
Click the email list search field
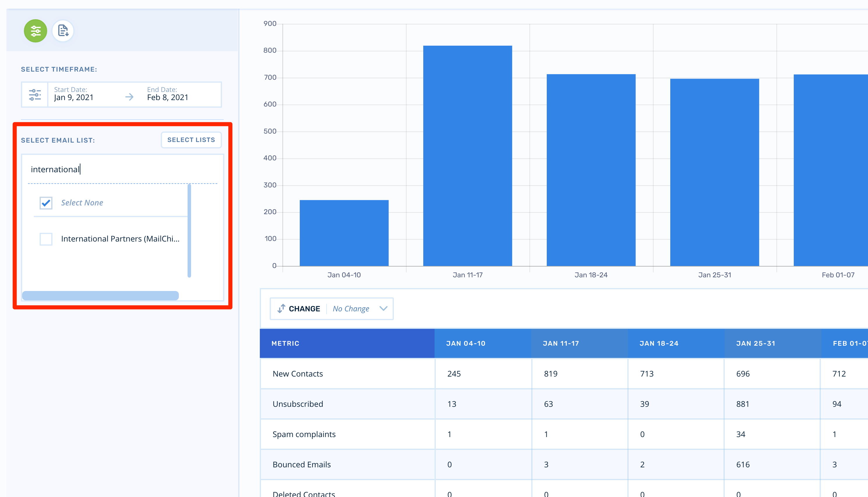[122, 169]
